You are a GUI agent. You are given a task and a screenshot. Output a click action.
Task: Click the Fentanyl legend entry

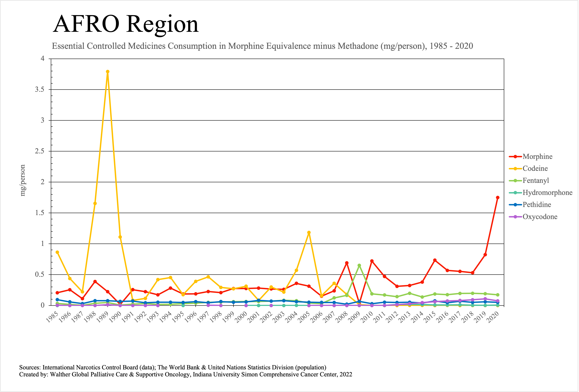535,181
